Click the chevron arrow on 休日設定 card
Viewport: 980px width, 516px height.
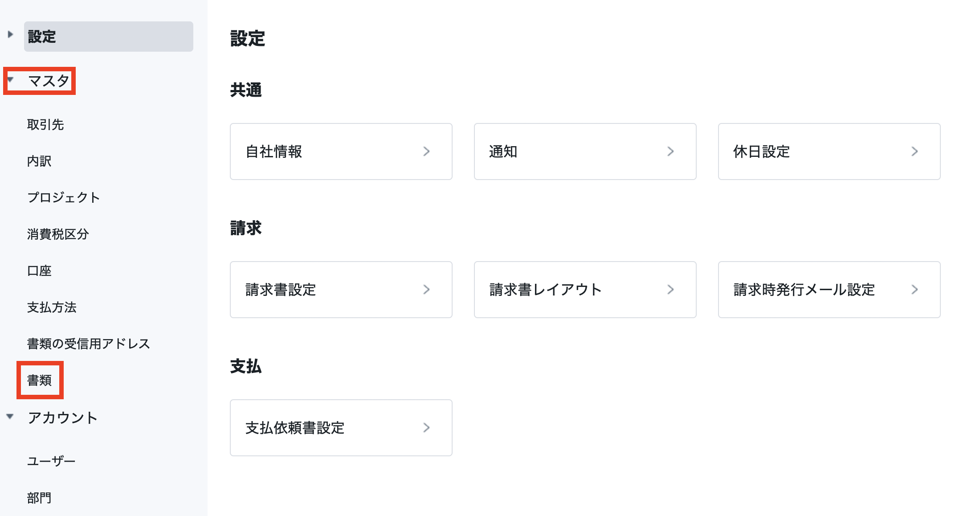coord(915,152)
